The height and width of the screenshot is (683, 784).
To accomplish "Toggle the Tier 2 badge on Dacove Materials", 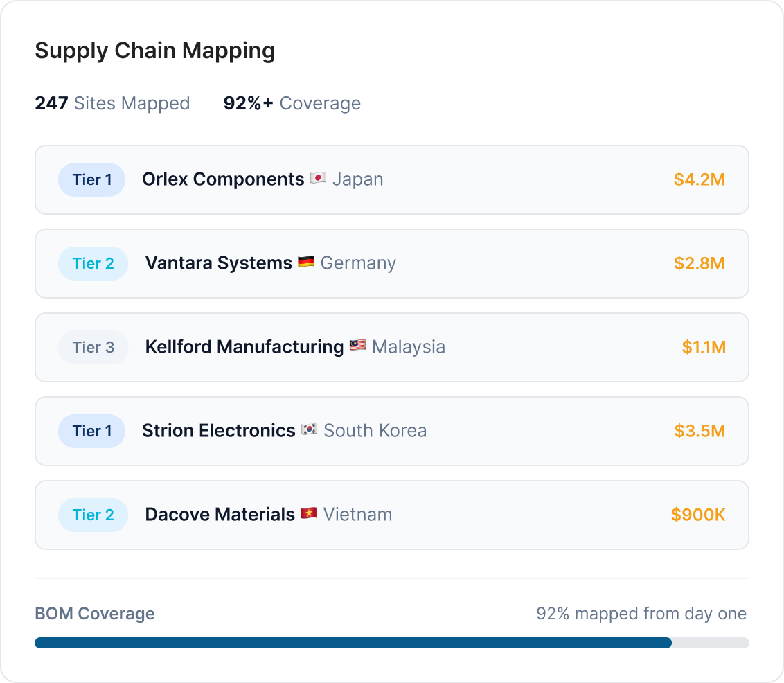I will point(93,514).
